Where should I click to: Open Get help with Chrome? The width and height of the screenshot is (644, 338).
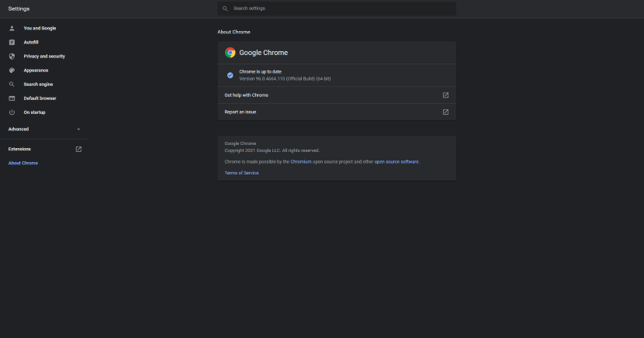pyautogui.click(x=337, y=95)
